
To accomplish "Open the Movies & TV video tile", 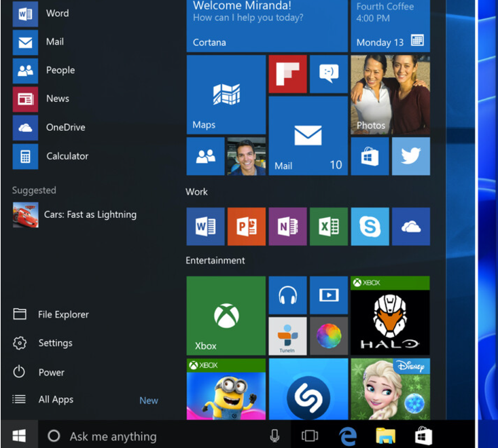I will (x=329, y=295).
